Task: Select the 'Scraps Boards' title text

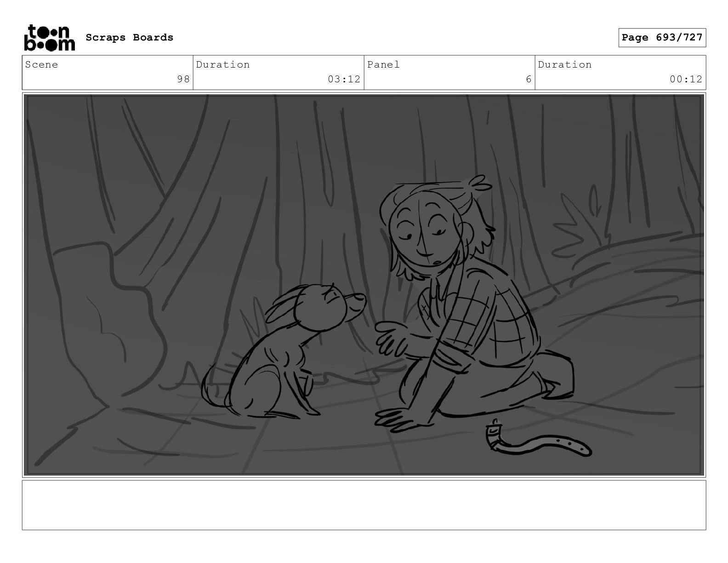Action: [130, 38]
